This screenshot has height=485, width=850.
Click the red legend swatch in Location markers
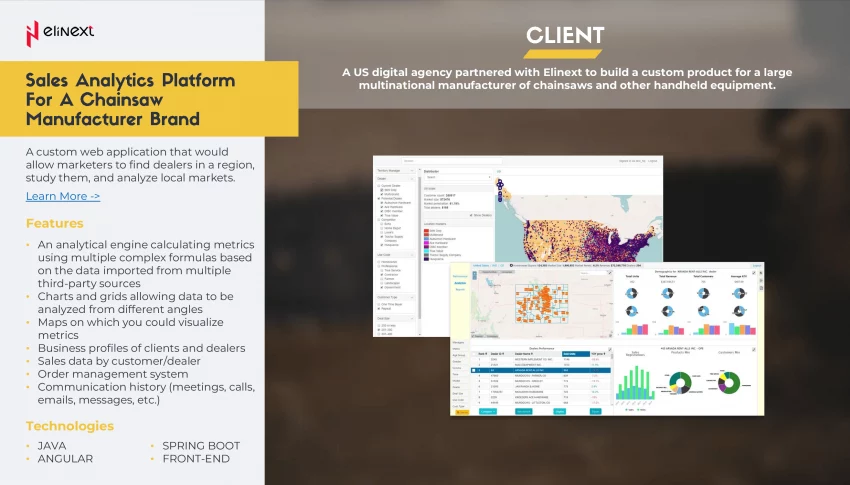(x=426, y=230)
